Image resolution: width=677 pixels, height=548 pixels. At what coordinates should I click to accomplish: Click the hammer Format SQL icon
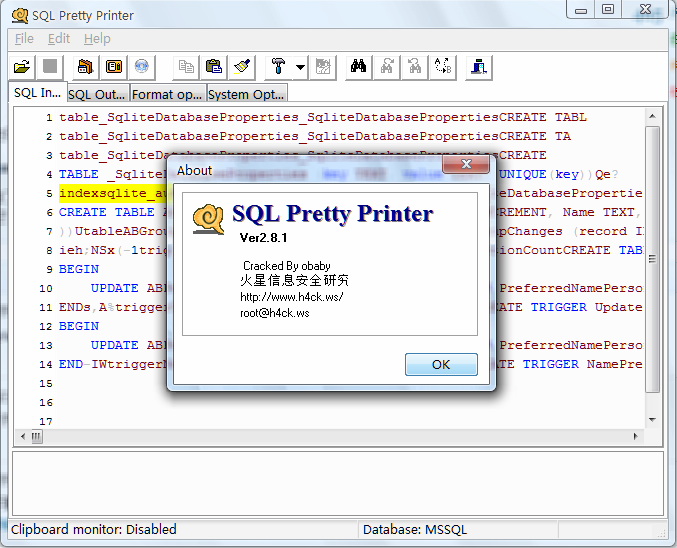278,67
